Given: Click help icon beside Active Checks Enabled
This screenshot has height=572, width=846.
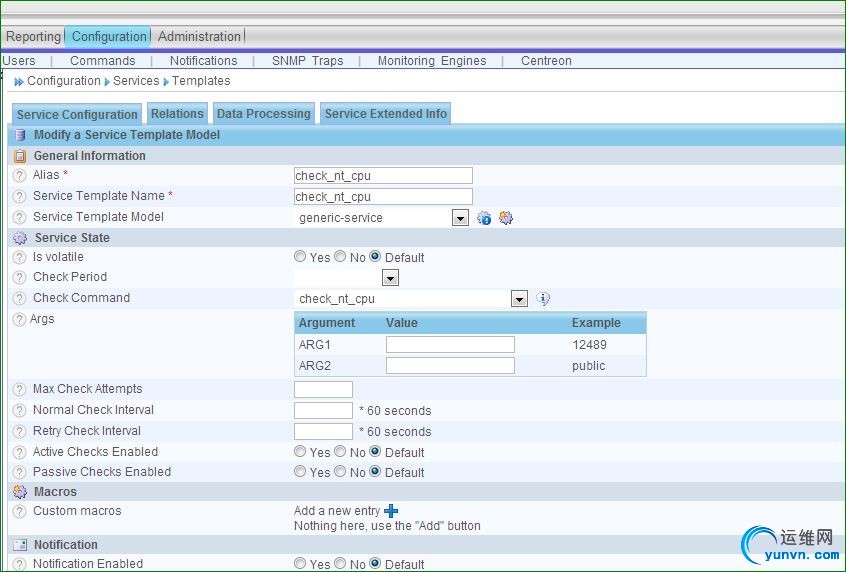Looking at the screenshot, I should [x=19, y=452].
